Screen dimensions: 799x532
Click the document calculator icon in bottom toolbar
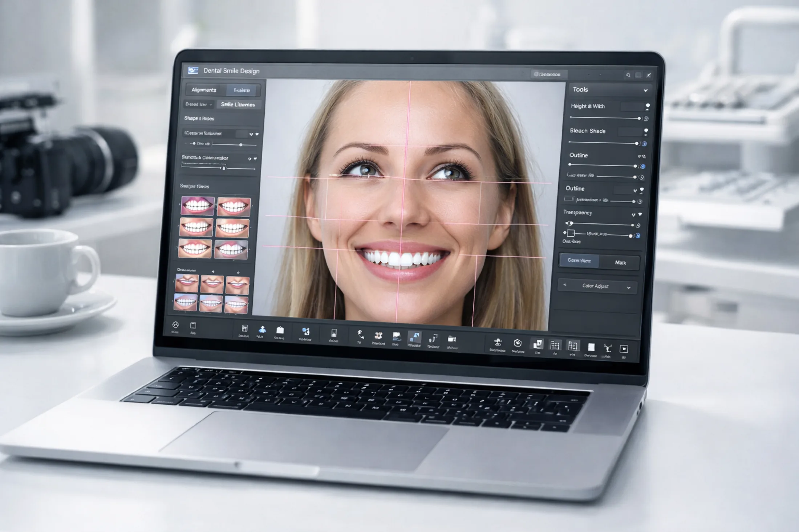244,328
